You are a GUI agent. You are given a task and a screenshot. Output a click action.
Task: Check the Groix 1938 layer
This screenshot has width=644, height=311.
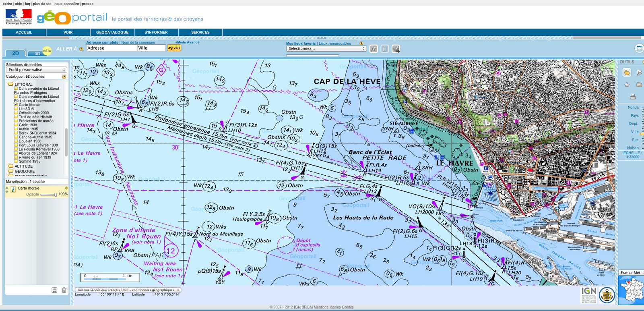(16, 125)
